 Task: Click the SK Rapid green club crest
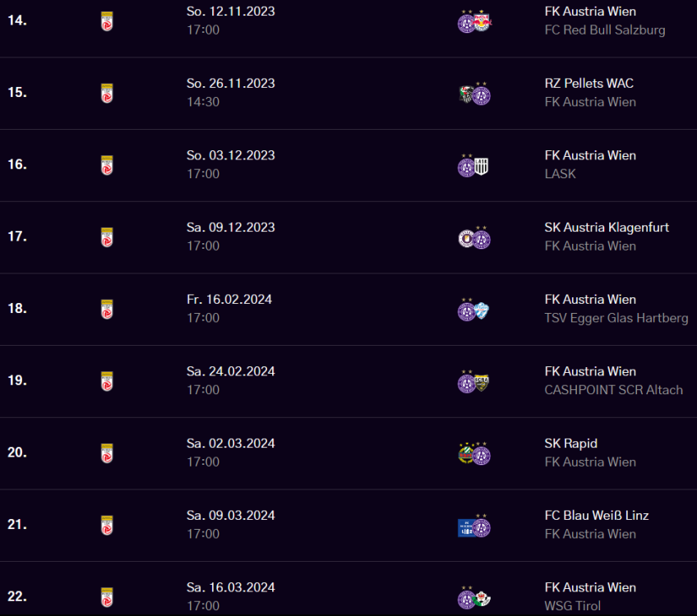(466, 454)
